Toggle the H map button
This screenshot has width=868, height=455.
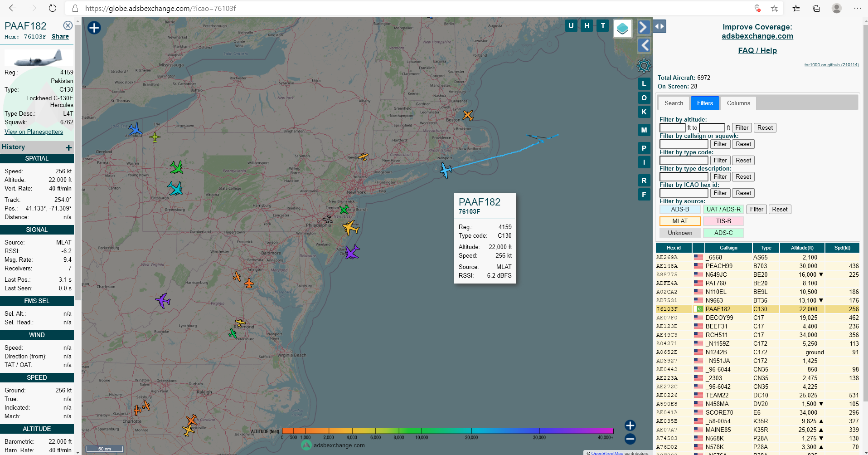point(587,26)
